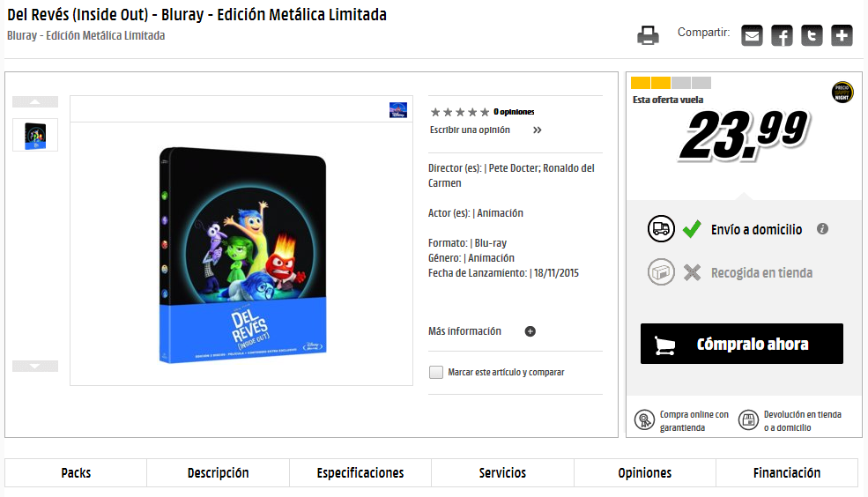The image size is (868, 497).
Task: Click the home delivery truck icon
Action: tap(661, 228)
